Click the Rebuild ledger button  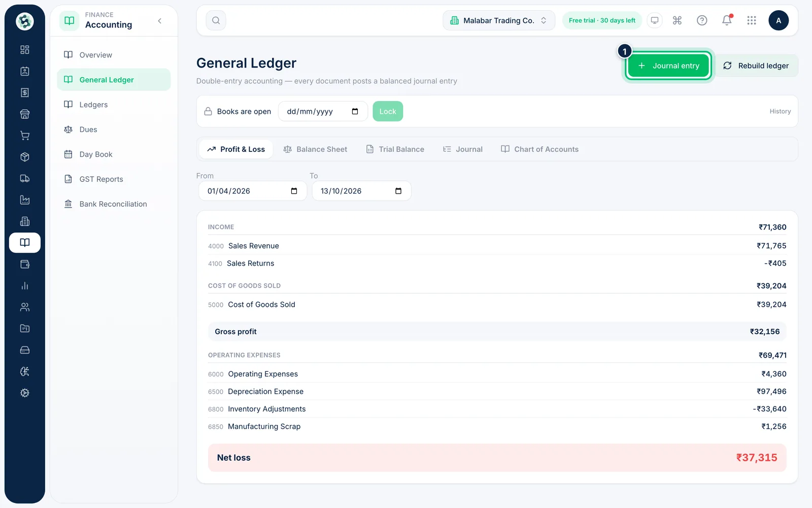click(x=756, y=66)
